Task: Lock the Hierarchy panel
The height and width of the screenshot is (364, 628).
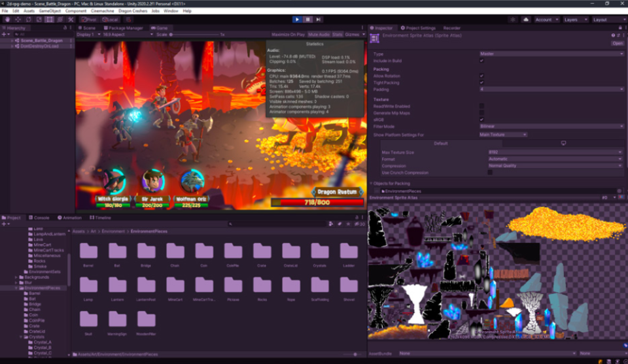Action: click(65, 28)
